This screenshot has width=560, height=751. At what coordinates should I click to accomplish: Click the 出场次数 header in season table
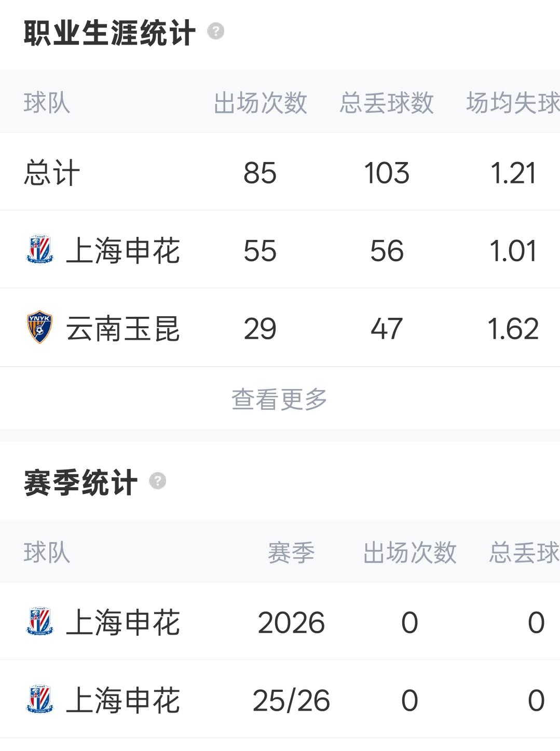(409, 552)
